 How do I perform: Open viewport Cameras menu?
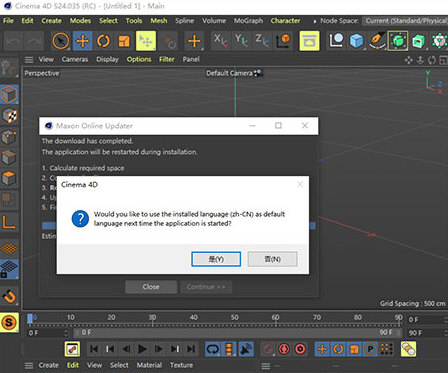(x=75, y=59)
